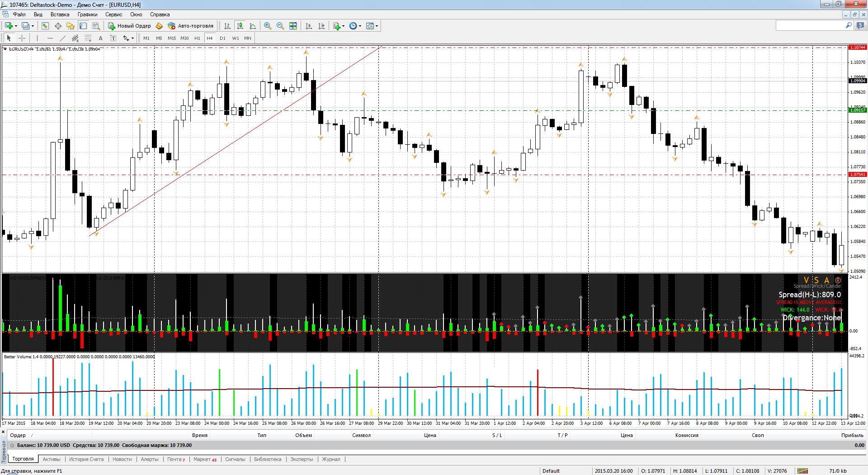868x475 pixels.
Task: Expand templates dropdown arrow
Action: [x=377, y=26]
